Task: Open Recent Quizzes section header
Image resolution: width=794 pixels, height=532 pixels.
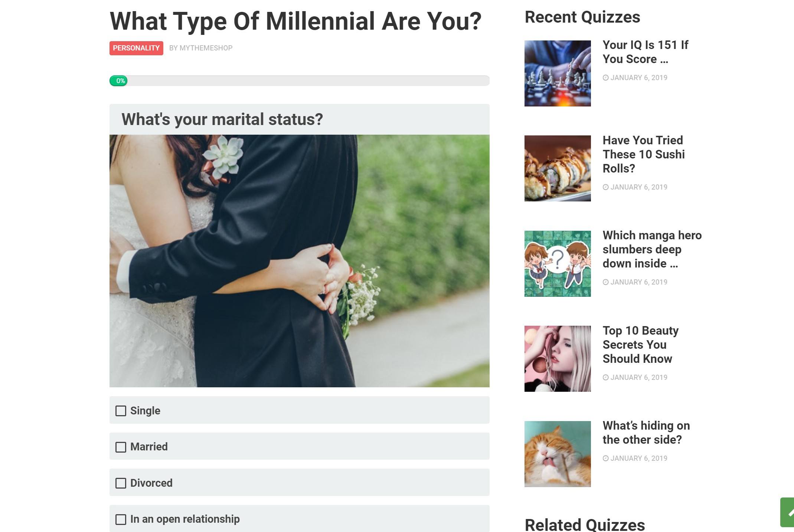Action: click(x=582, y=17)
